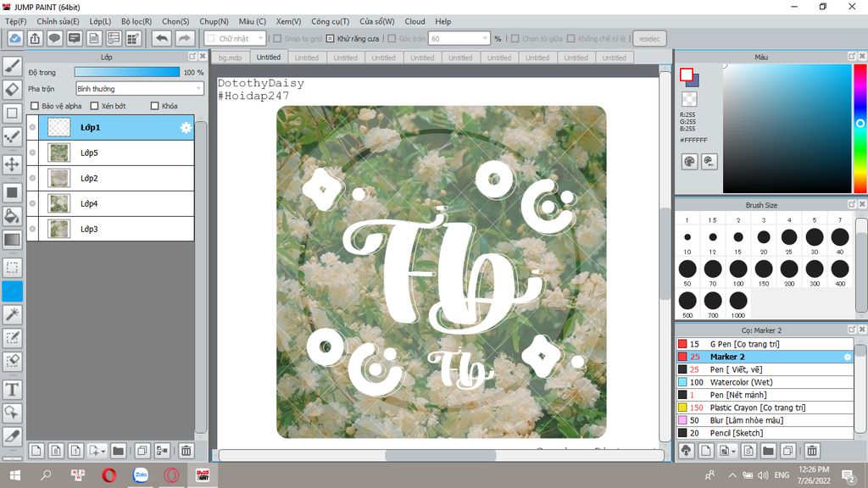This screenshot has height=488, width=868.
Task: Duplicate layer icon in Lớp panel
Action: [x=142, y=451]
